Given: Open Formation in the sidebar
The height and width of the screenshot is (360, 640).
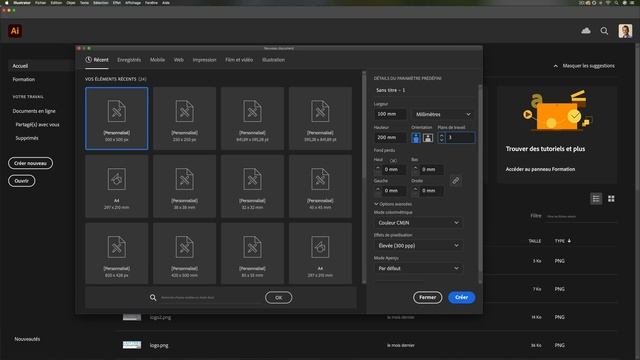Looking at the screenshot, I should pos(24,80).
